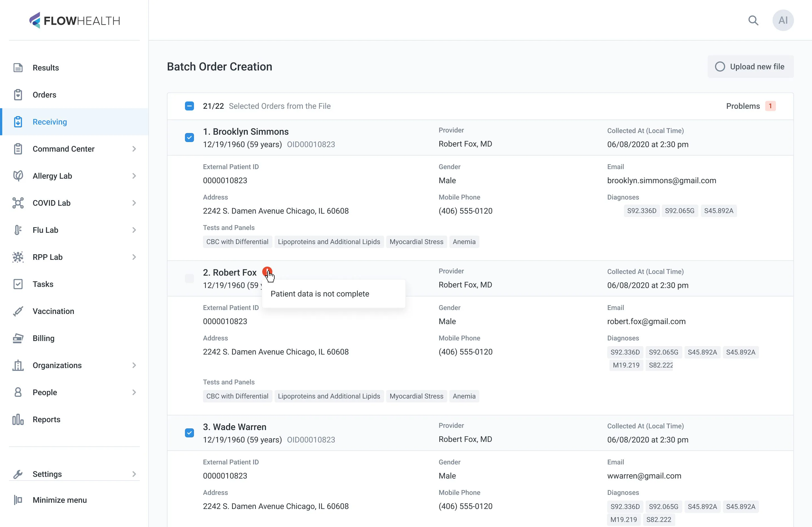Image resolution: width=812 pixels, height=527 pixels.
Task: Expand the Allergy Lab submenu chevron
Action: 134,176
